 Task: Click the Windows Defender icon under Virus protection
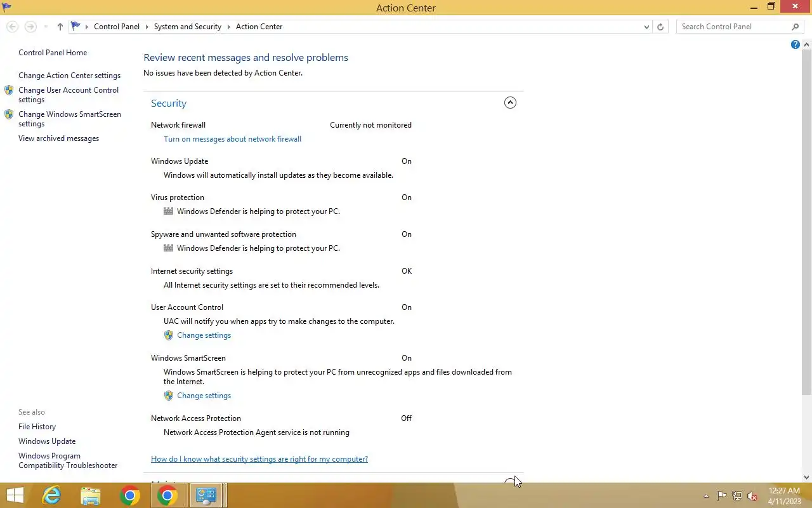(x=168, y=211)
